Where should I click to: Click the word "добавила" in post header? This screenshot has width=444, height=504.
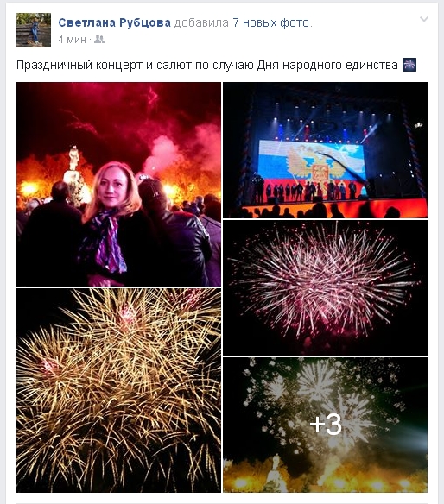pos(201,22)
